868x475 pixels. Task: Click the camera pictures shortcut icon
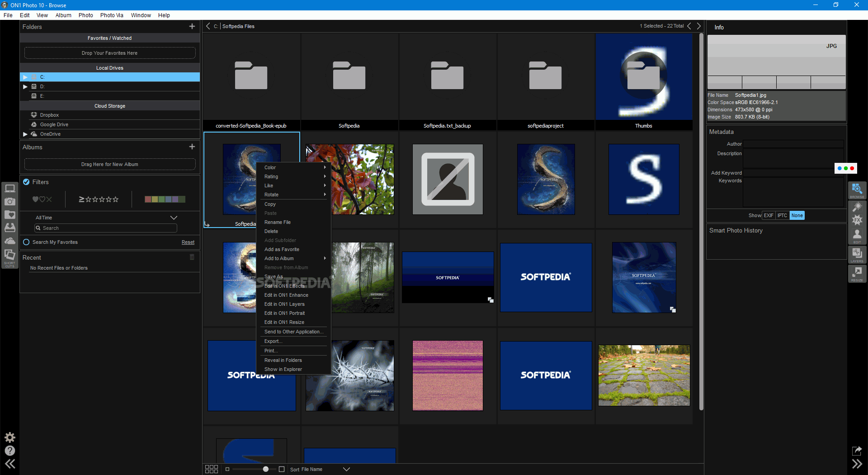pyautogui.click(x=10, y=201)
